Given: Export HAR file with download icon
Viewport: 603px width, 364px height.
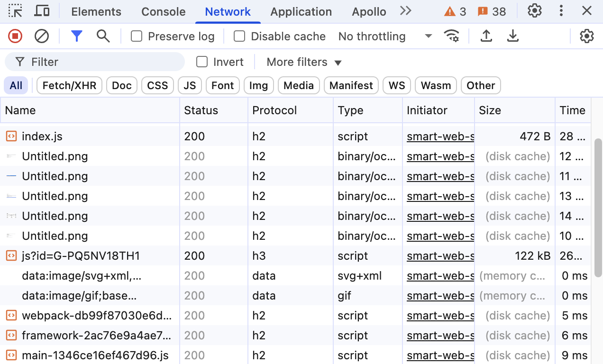Looking at the screenshot, I should coord(513,36).
